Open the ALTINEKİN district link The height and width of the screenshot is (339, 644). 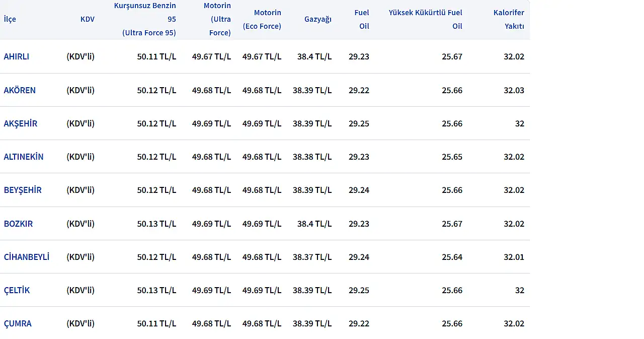[24, 157]
